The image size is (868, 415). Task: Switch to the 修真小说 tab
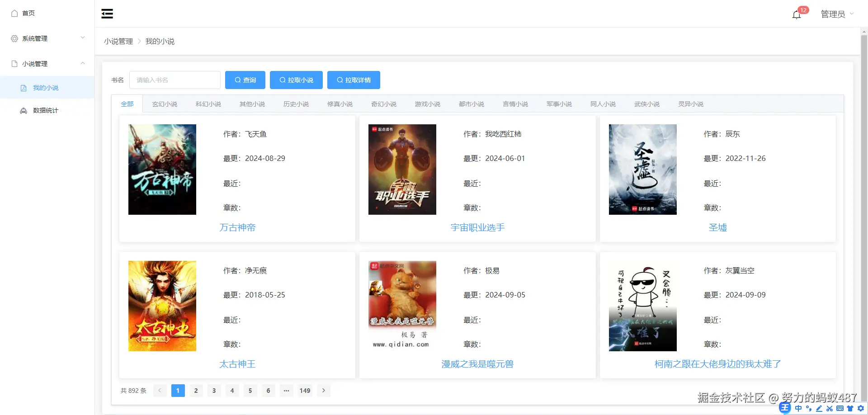click(x=340, y=104)
